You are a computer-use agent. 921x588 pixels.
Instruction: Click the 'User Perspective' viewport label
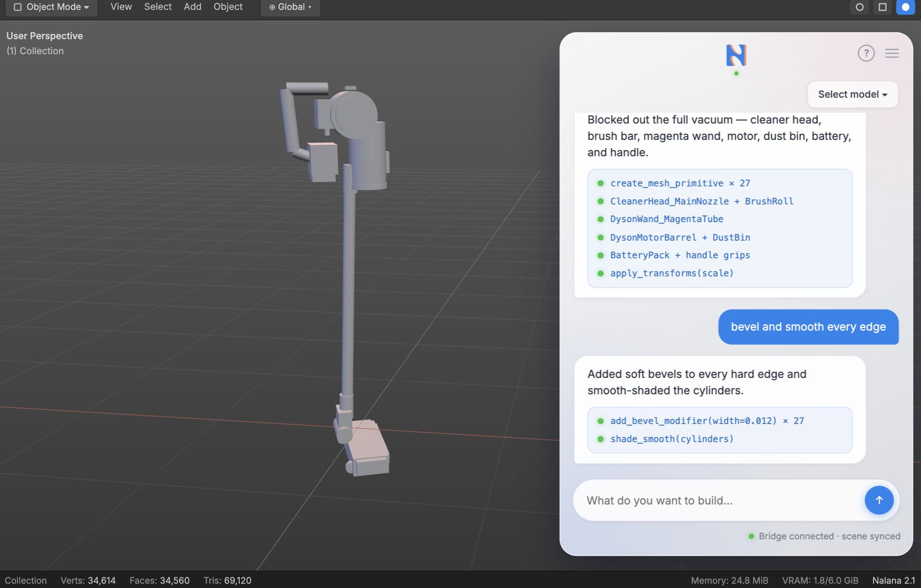[44, 36]
